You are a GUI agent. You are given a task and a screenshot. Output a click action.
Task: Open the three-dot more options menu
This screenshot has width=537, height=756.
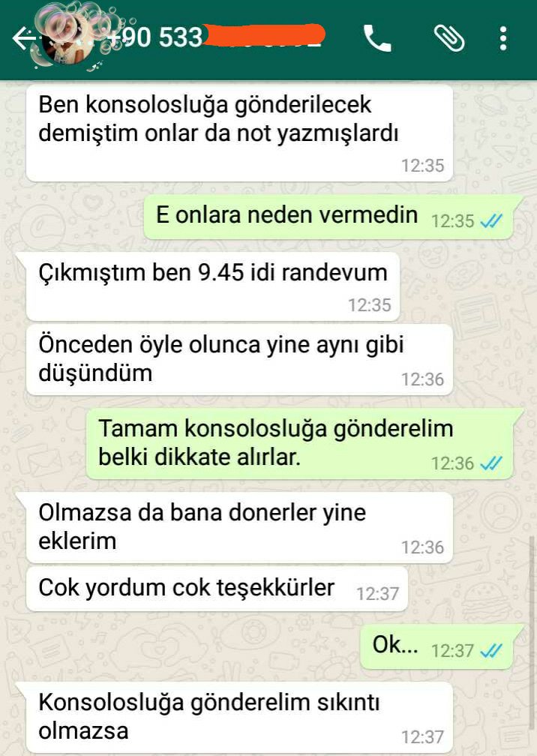502,38
